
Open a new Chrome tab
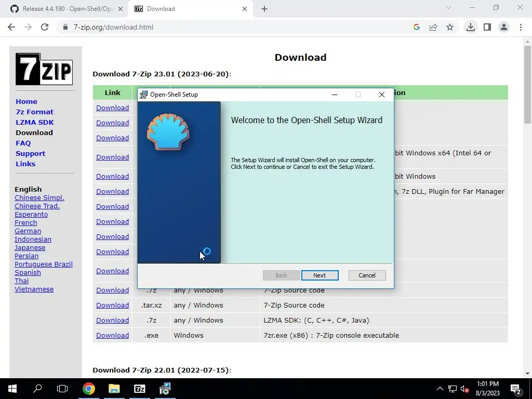click(264, 9)
